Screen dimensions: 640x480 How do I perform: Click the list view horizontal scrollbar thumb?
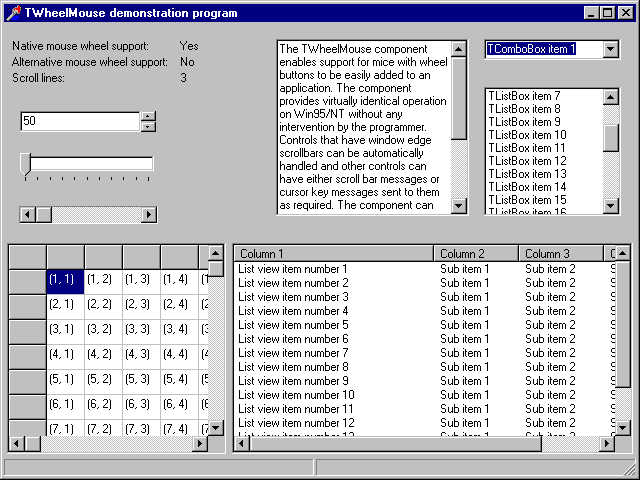[x=395, y=443]
